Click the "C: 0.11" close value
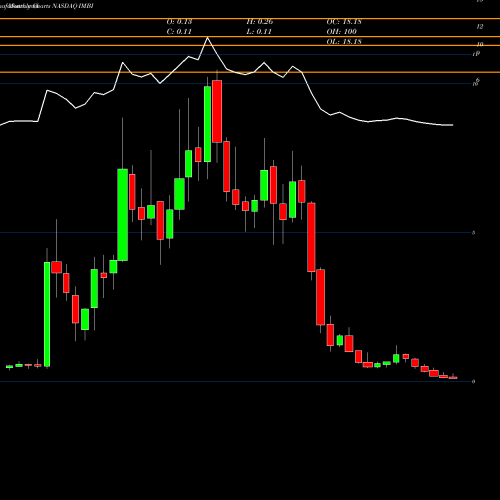500x500 pixels. 179,32
